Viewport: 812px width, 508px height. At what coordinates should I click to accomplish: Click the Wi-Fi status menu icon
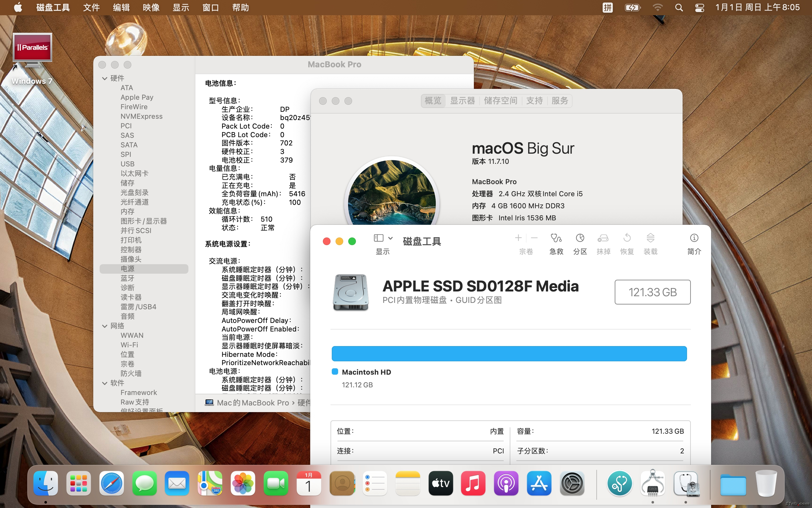pos(658,7)
